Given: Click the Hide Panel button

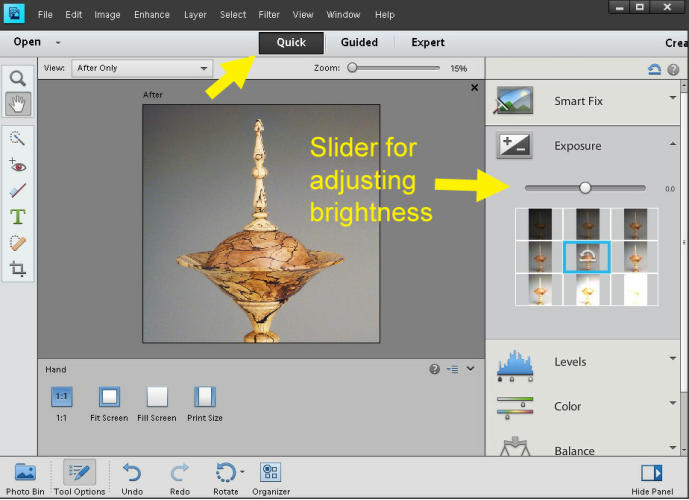Looking at the screenshot, I should click(x=652, y=474).
